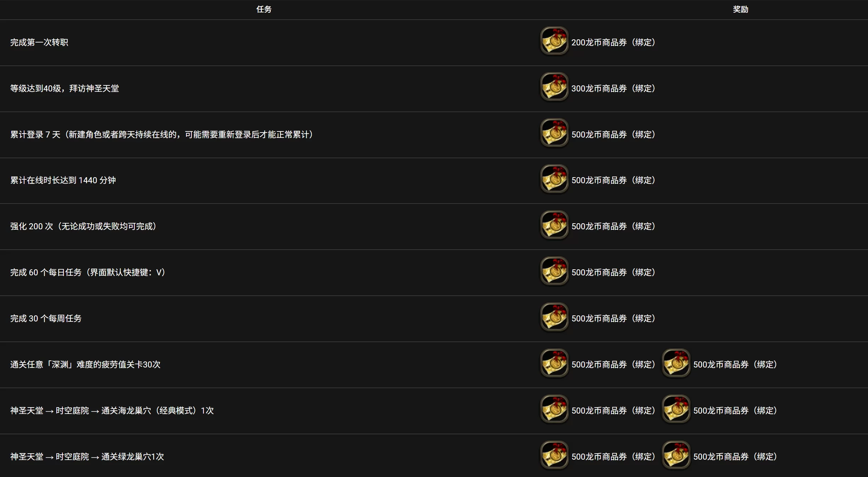Click the 200龙币商品券（绑定）reward label
868x477 pixels.
click(x=614, y=43)
